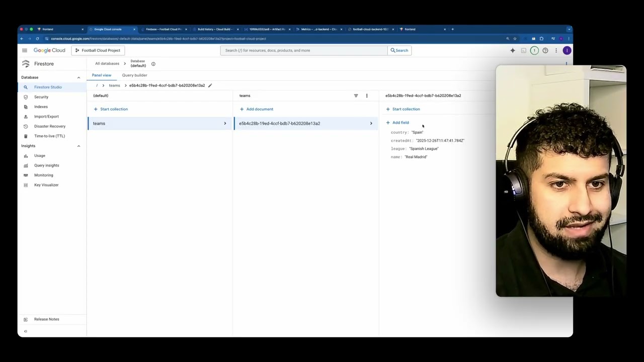This screenshot has height=362, width=644.
Task: Click Add field in the document panel
Action: click(x=397, y=123)
